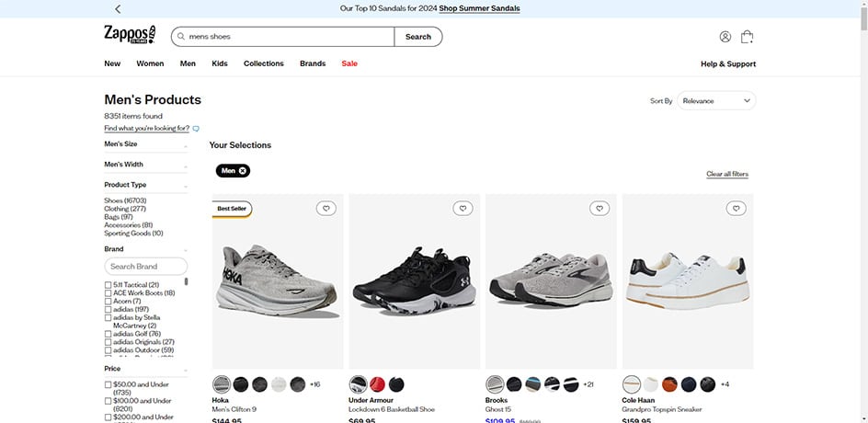The height and width of the screenshot is (423, 868).
Task: Favorite the Hoka Clifton 9 heart icon
Action: (326, 208)
